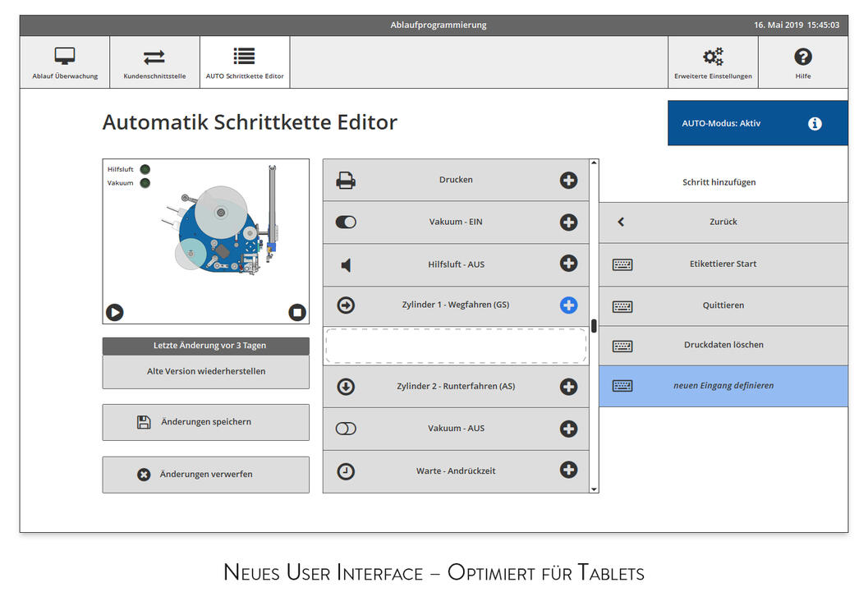Click blue plus on Zylinder 1 row
868x615 pixels.
coord(568,305)
